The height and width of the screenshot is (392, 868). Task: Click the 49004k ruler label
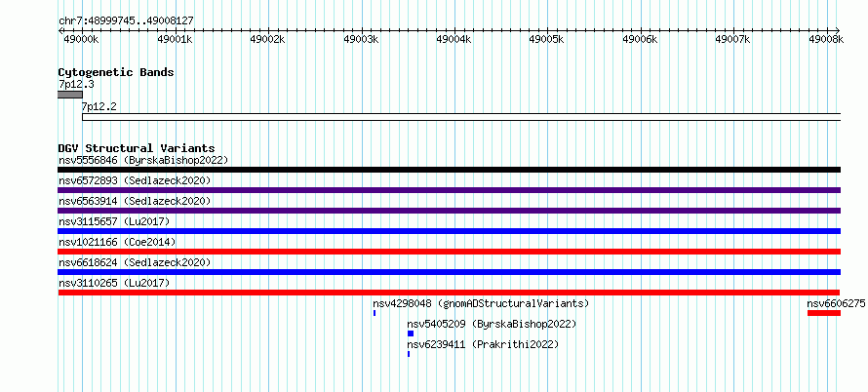point(454,39)
